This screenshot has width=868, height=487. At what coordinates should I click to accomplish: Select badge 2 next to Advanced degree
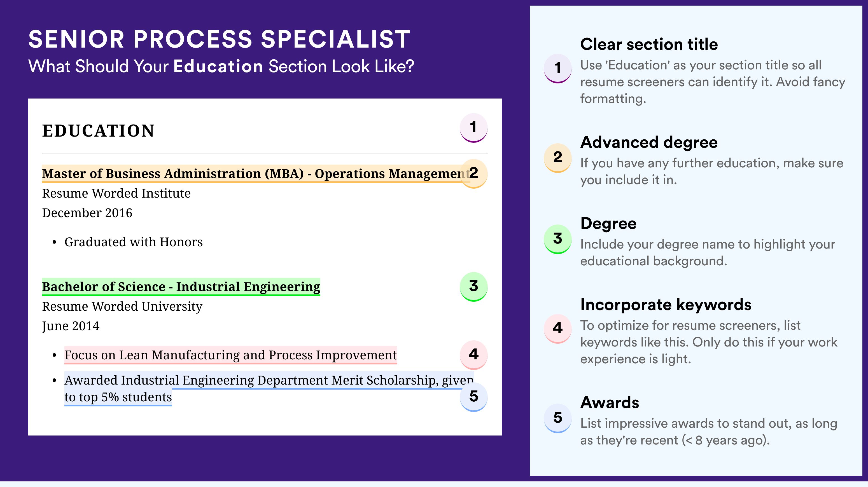click(x=558, y=158)
